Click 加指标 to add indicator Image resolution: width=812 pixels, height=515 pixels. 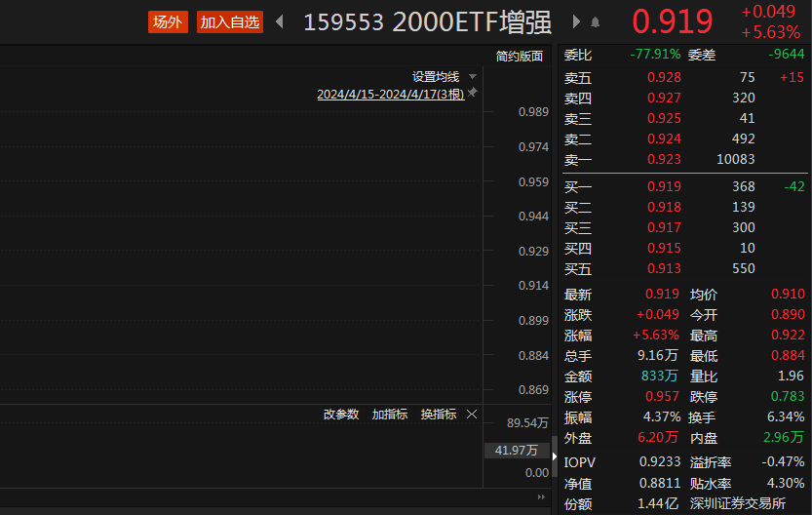pos(389,414)
